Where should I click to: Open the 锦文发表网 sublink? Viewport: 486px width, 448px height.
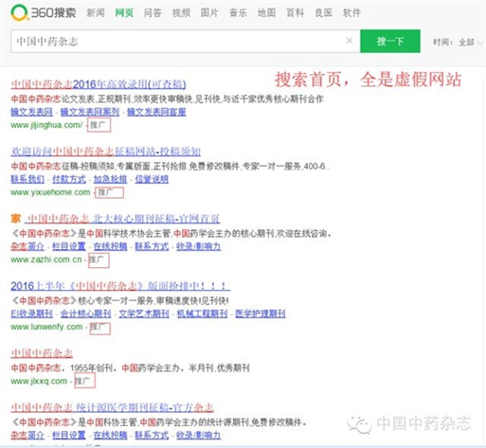31,112
